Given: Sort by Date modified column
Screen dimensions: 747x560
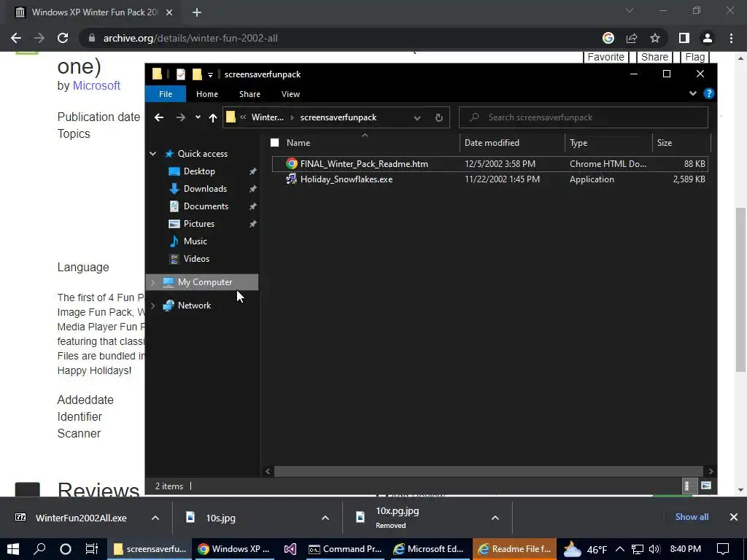Looking at the screenshot, I should point(492,142).
